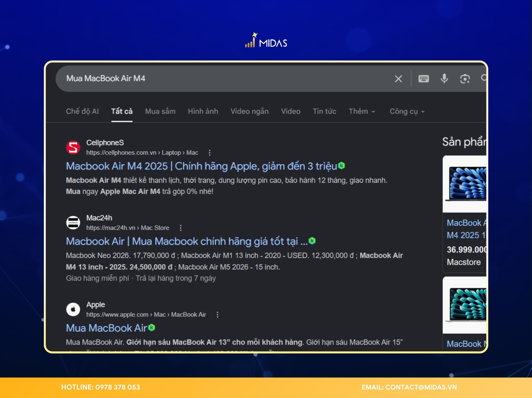Open the on-screen keyboard input tool
Image resolution: width=532 pixels, height=398 pixels.
coord(424,79)
